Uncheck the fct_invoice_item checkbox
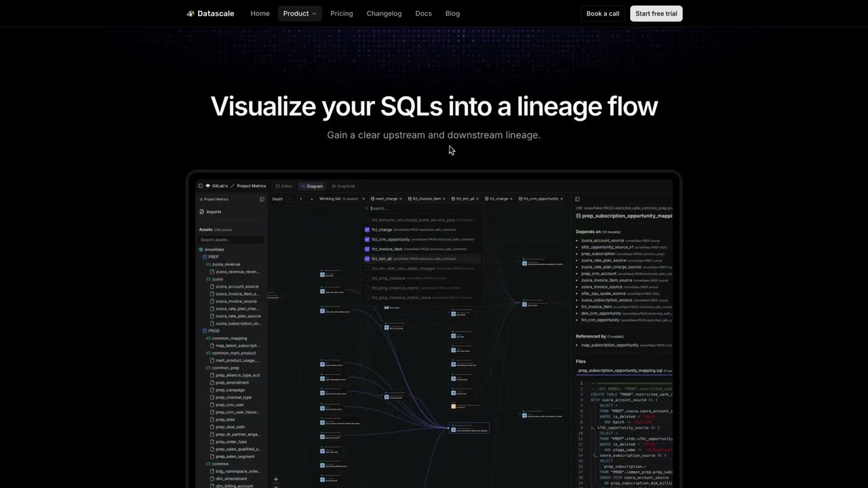The height and width of the screenshot is (488, 868). (x=367, y=249)
